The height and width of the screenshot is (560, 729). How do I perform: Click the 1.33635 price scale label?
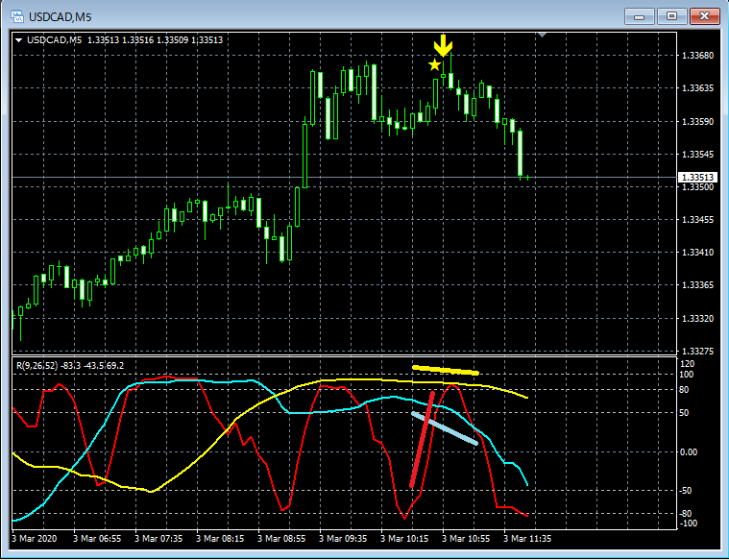tap(697, 88)
